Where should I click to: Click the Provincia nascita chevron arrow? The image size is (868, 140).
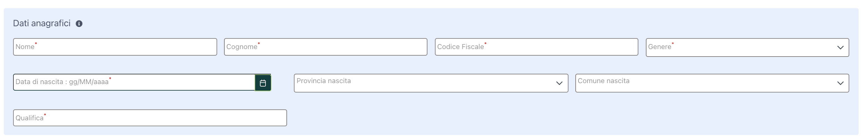click(559, 83)
